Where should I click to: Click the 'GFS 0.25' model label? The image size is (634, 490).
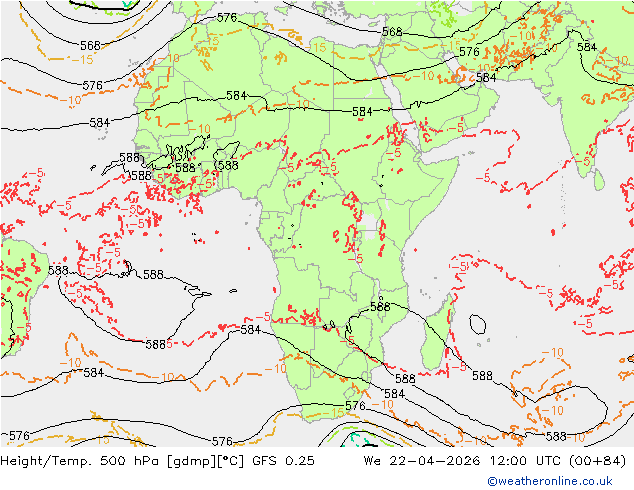click(283, 461)
